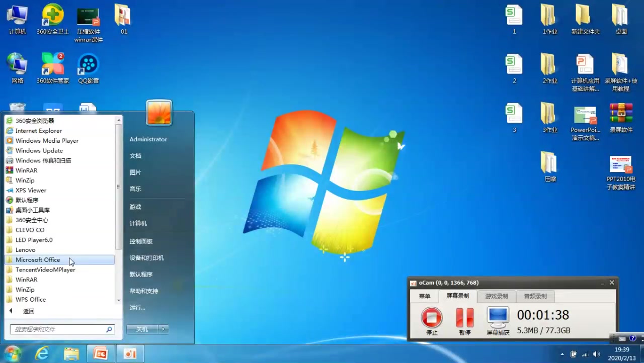Open file explorer from taskbar
The height and width of the screenshot is (363, 644).
point(71,354)
